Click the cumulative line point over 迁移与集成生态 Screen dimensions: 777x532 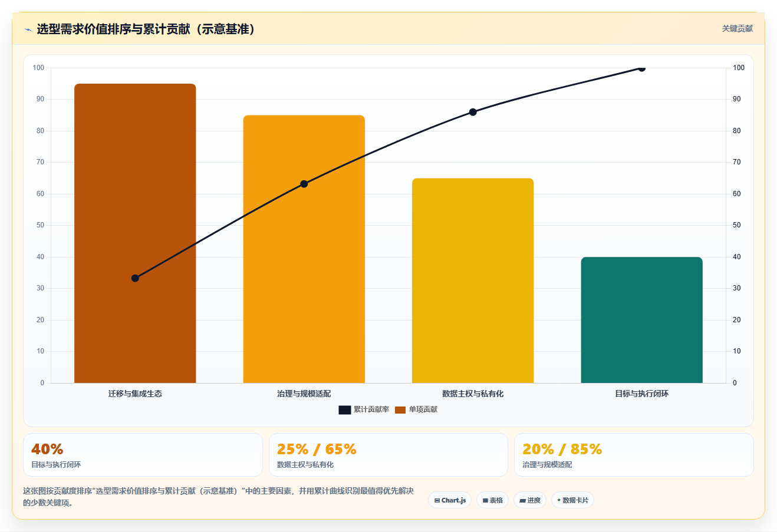click(x=135, y=278)
